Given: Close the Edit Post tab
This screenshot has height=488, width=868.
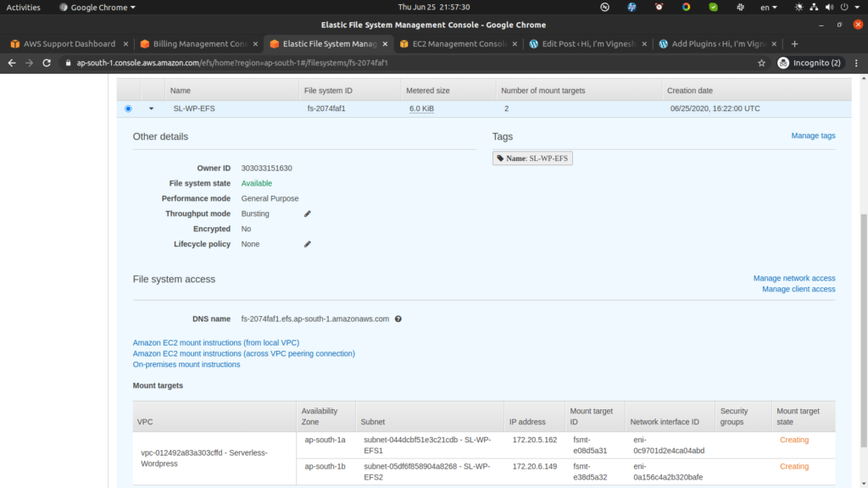Looking at the screenshot, I should click(x=644, y=44).
